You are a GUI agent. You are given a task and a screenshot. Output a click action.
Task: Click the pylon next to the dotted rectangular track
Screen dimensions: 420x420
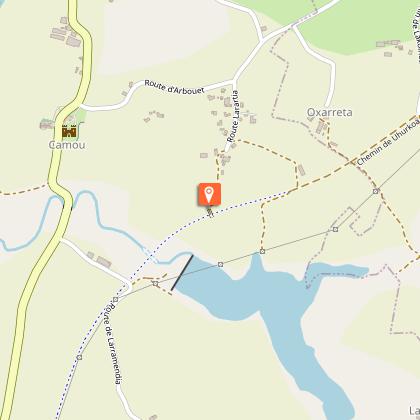335,229
